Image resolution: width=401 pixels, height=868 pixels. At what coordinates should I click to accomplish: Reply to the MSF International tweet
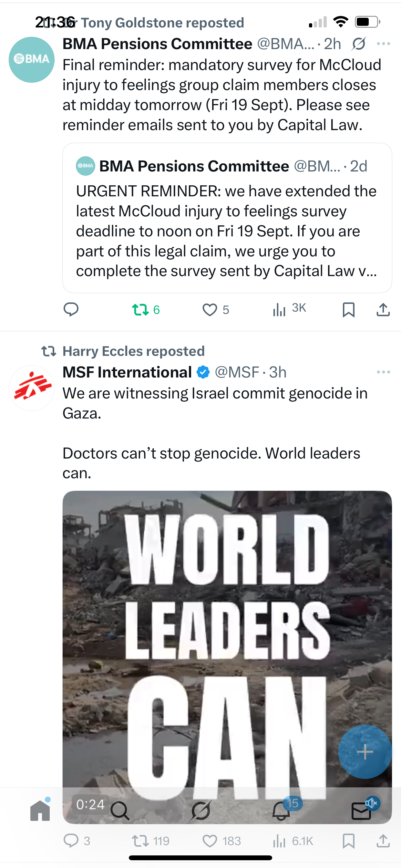point(71,841)
